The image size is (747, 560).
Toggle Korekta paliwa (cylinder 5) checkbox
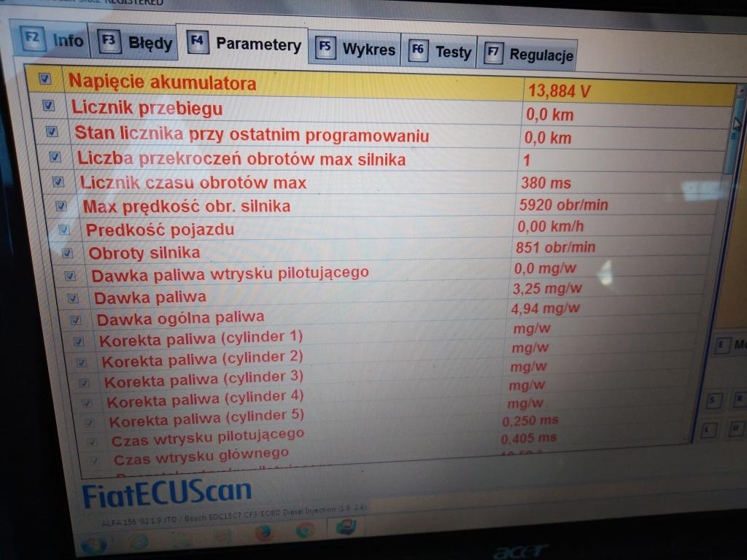(x=89, y=422)
